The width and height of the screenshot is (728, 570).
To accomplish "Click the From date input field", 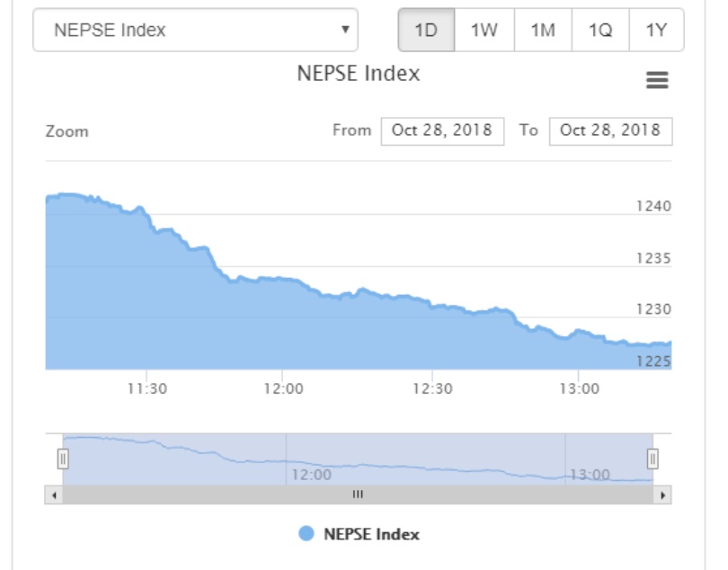I will (442, 129).
